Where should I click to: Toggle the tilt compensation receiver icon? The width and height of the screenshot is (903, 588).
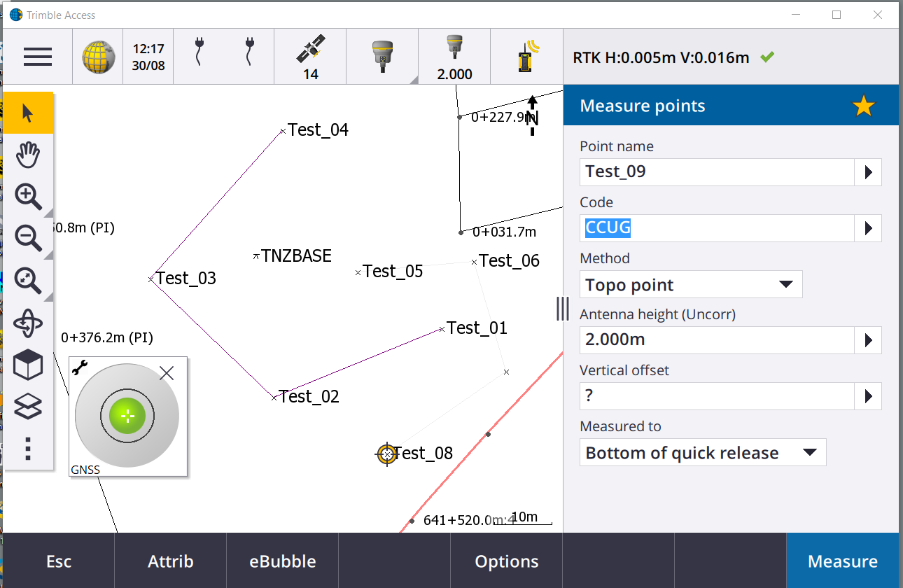(526, 56)
